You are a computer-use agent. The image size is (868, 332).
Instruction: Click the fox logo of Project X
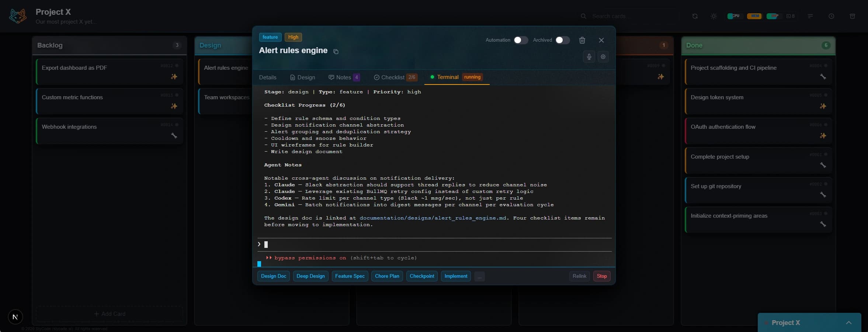point(18,16)
